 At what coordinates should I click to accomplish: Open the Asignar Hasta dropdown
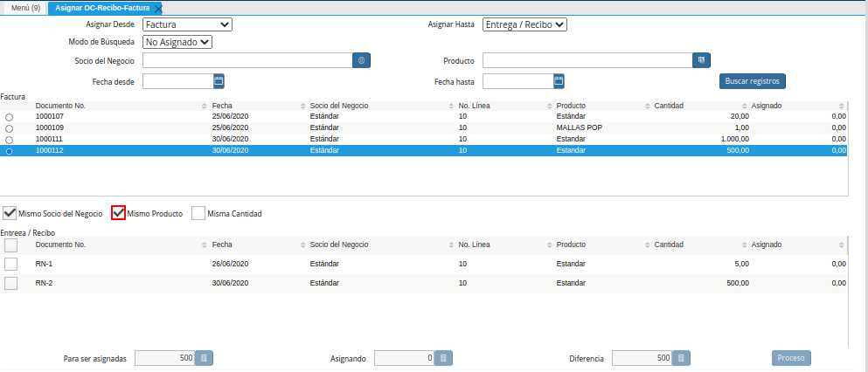[x=524, y=24]
